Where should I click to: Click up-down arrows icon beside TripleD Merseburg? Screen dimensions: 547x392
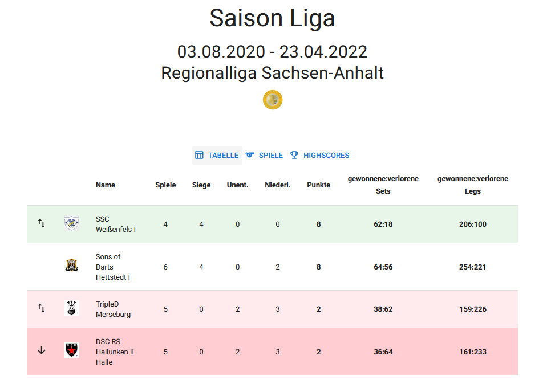tap(42, 308)
